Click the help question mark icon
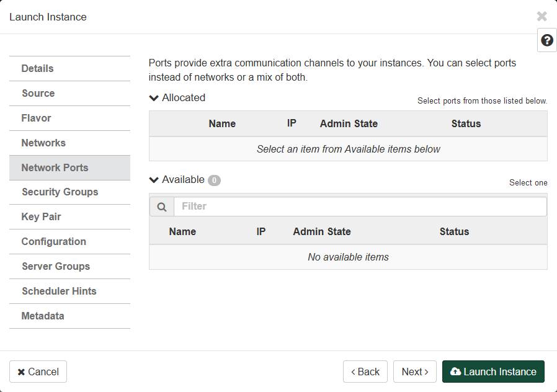Viewport: 557px width, 392px height. pyautogui.click(x=546, y=40)
